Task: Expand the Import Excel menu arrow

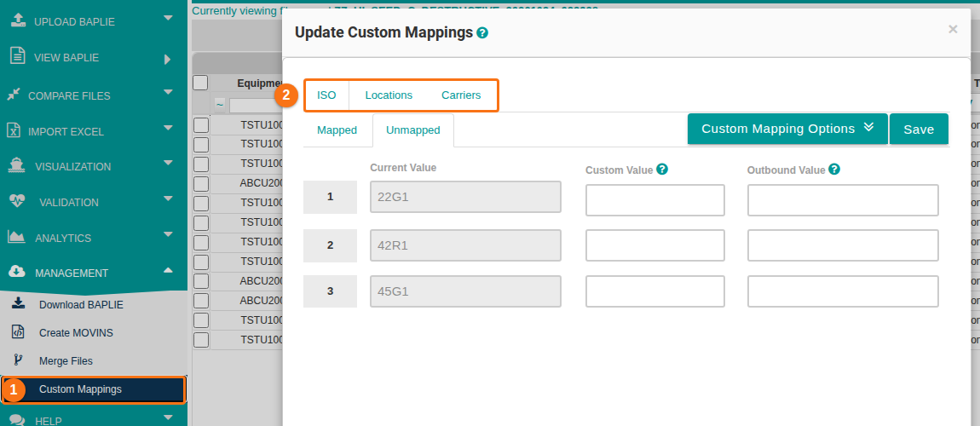Action: coord(168,128)
